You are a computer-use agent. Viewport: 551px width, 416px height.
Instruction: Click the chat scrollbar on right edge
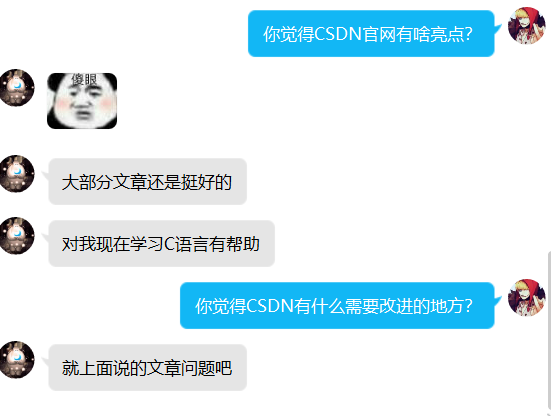tap(549, 330)
